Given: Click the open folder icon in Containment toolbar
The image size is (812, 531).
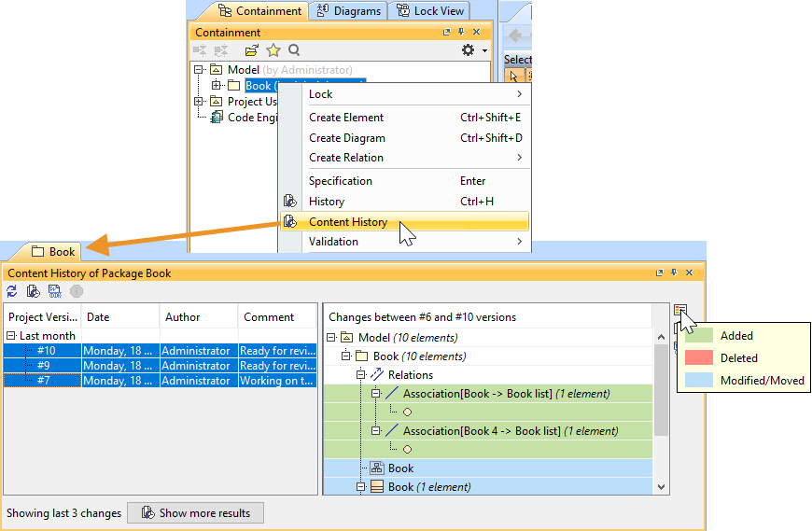Looking at the screenshot, I should point(252,50).
